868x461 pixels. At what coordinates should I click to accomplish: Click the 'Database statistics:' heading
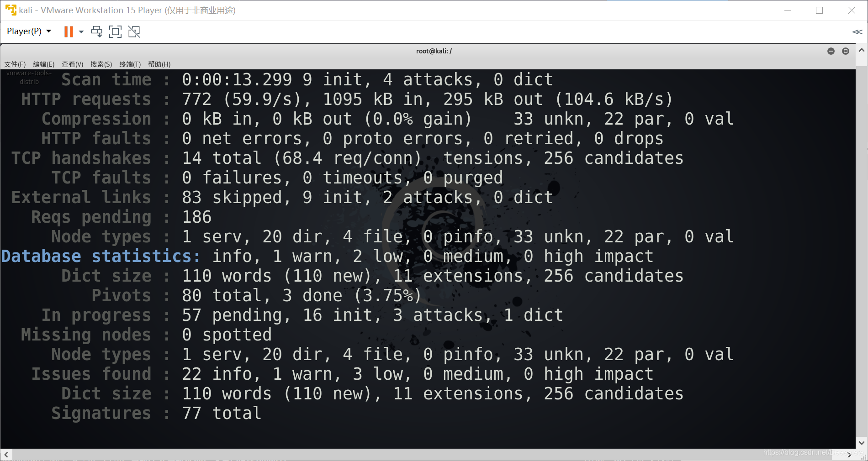click(x=101, y=256)
